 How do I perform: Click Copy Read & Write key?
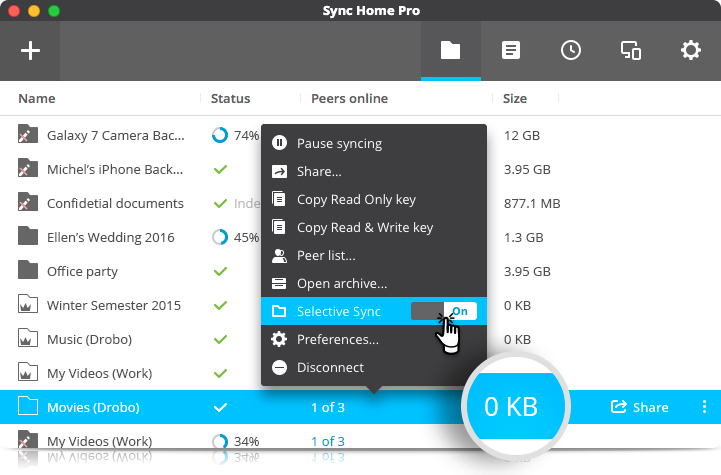[x=364, y=228]
